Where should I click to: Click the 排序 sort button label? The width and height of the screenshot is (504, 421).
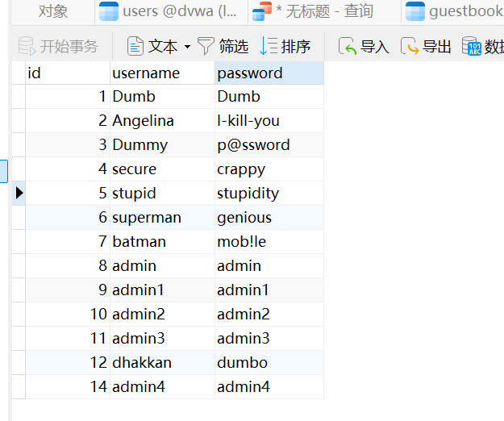(296, 46)
